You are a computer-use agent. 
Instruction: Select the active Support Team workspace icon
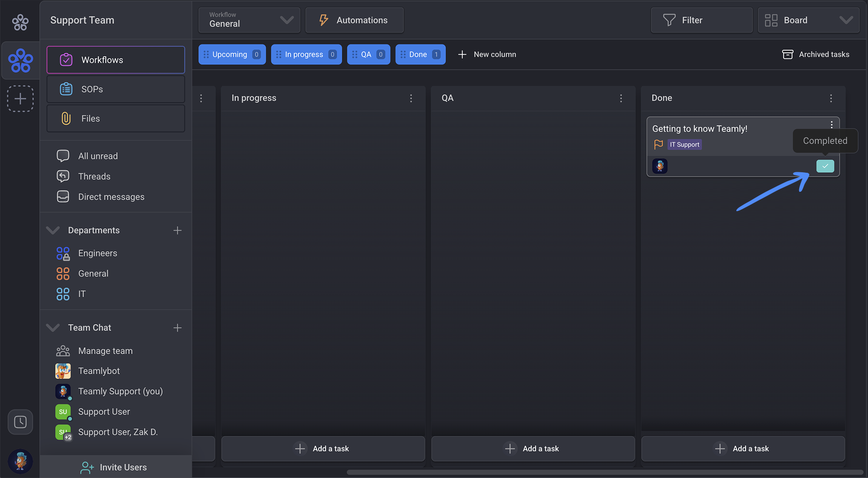coord(21,60)
